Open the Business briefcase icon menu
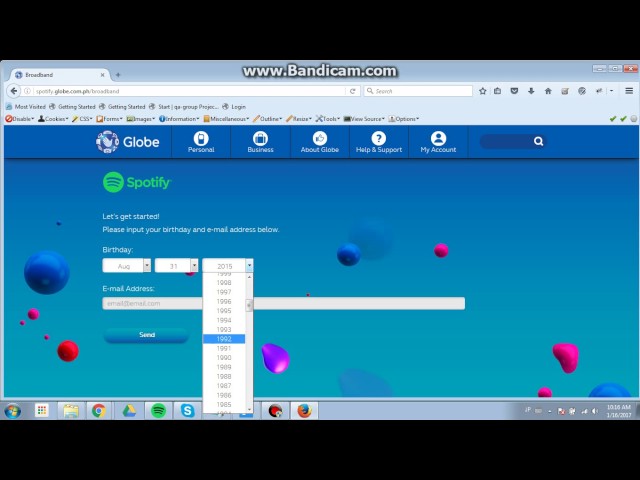This screenshot has height=480, width=640. tap(260, 142)
